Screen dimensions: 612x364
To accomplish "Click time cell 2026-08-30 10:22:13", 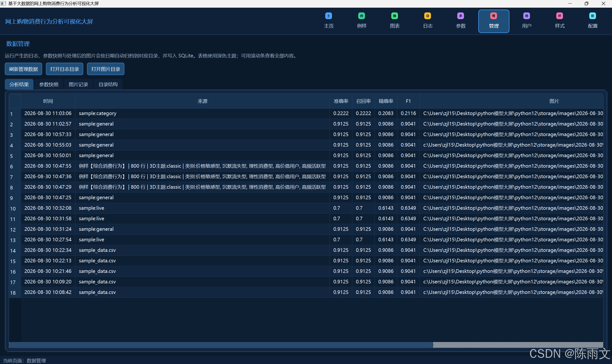I will pyautogui.click(x=48, y=261).
